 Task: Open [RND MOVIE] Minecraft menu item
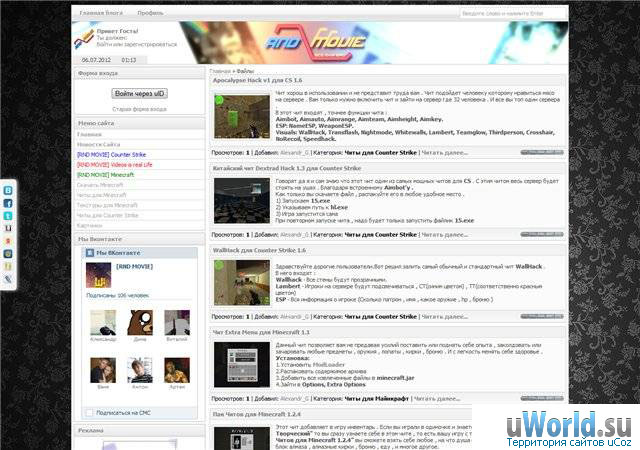pos(105,175)
